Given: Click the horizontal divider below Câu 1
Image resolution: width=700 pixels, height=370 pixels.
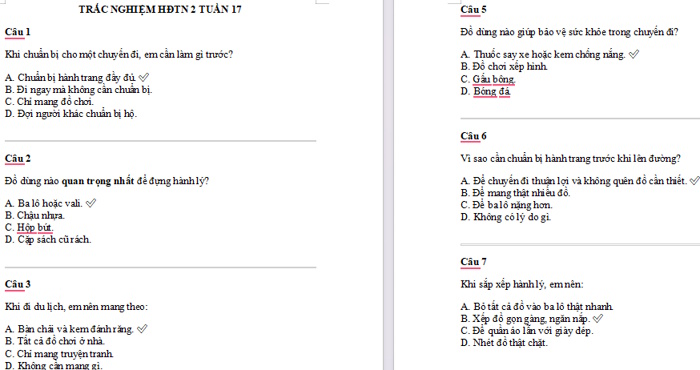Looking at the screenshot, I should 160,141.
